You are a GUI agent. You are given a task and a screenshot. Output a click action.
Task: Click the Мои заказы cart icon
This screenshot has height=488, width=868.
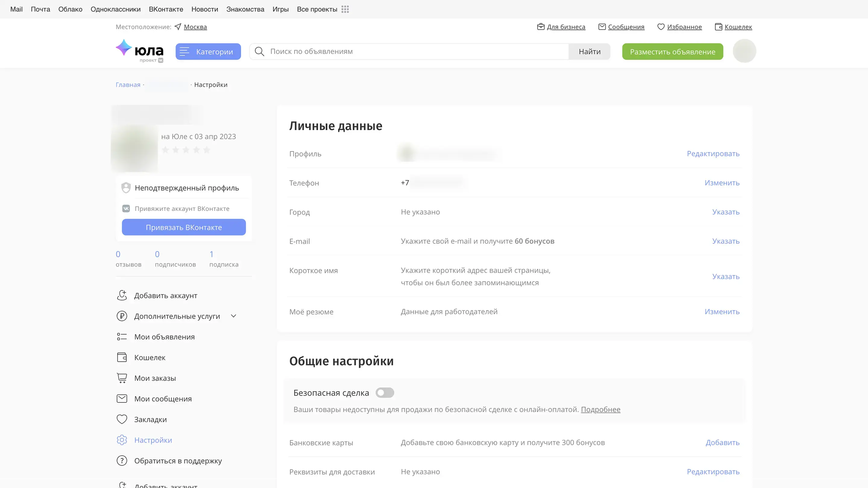(x=122, y=378)
